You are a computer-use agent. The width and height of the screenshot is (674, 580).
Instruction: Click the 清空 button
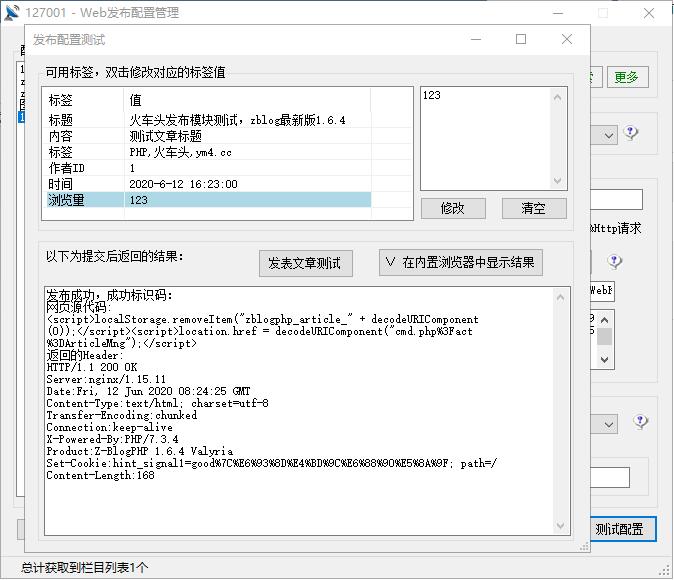(x=534, y=209)
